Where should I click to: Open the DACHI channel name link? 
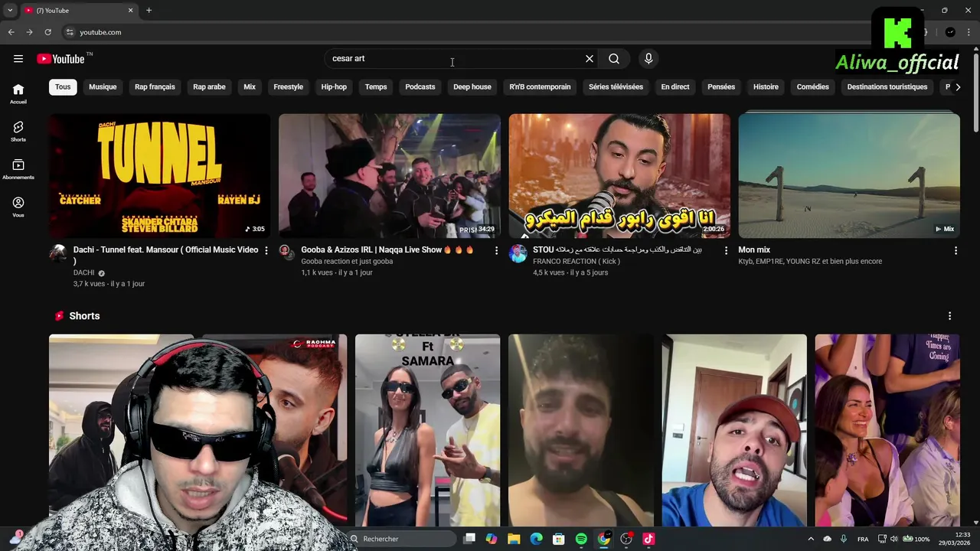point(84,273)
